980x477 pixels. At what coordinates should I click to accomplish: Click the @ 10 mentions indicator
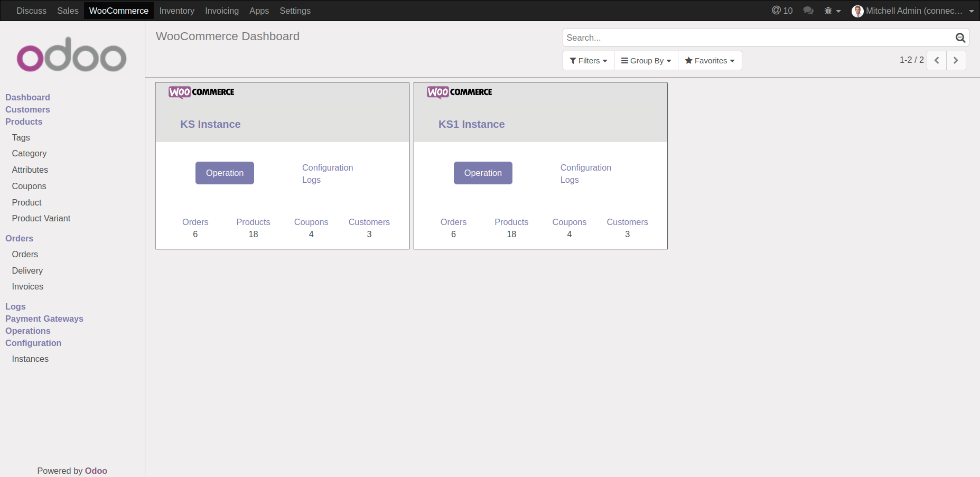(x=782, y=11)
